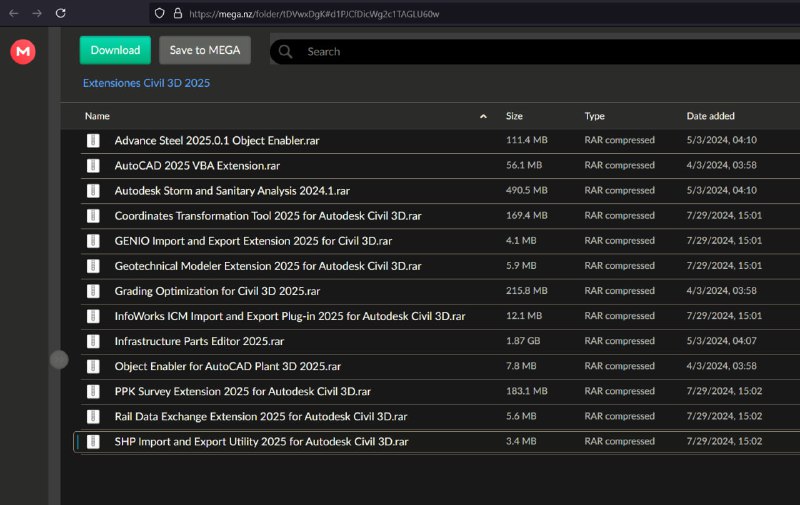Viewport: 800px width, 505px height.
Task: Click the browser forward arrow
Action: (37, 13)
